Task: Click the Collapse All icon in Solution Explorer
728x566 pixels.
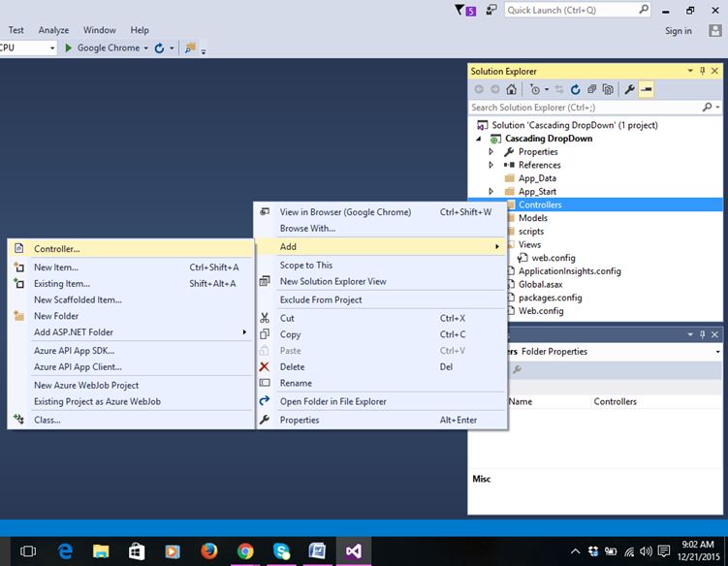Action: pos(590,89)
